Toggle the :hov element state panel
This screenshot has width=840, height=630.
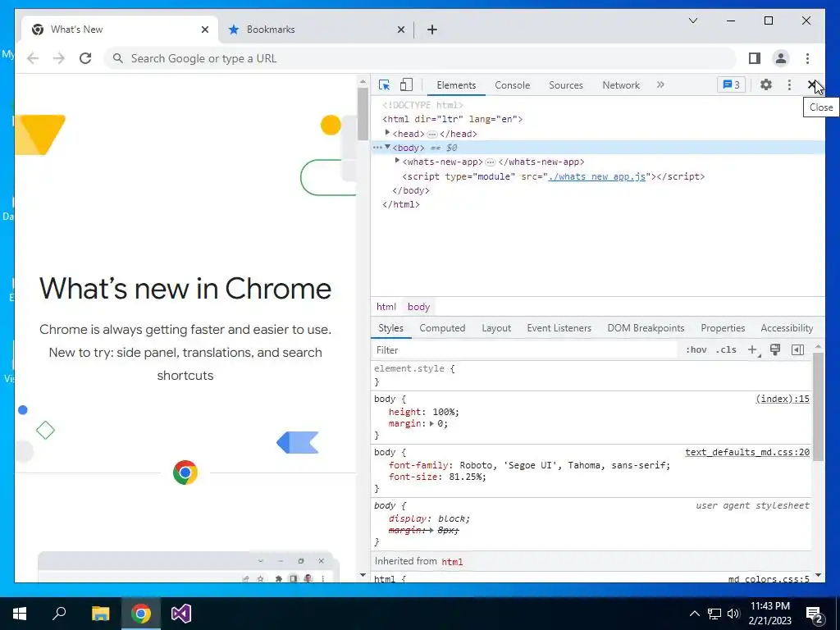[696, 349]
